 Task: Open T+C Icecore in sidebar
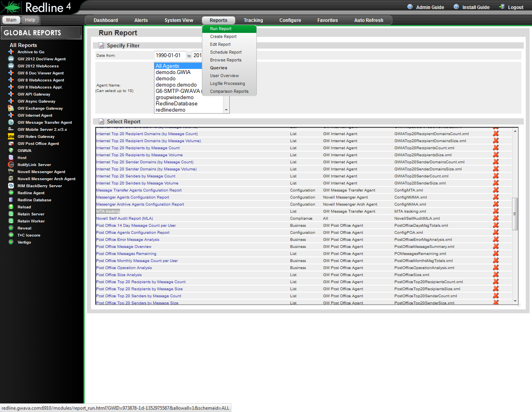[x=29, y=235]
